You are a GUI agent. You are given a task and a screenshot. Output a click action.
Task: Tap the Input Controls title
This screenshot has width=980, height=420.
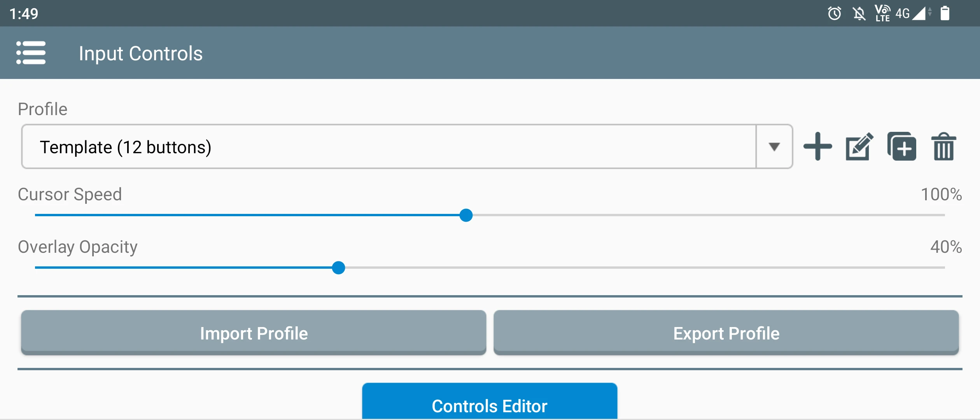(141, 53)
